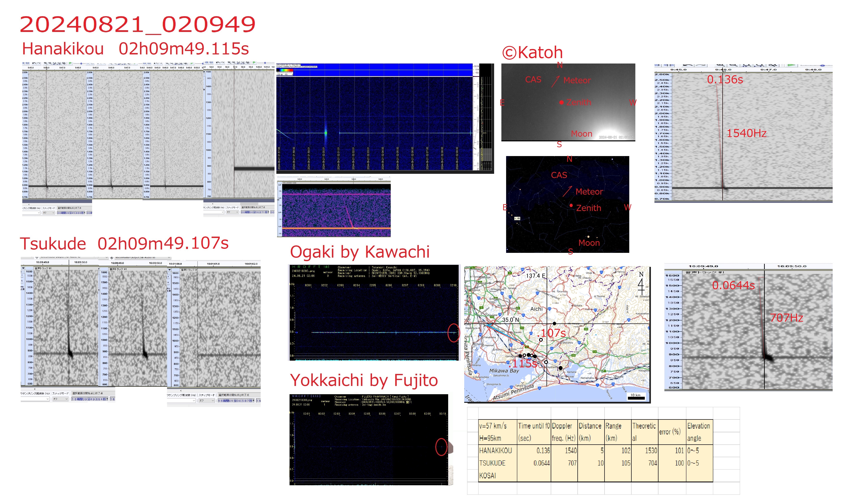Click Zoom Out magnifier in top-right spectrogram toolbar

pyautogui.click(x=734, y=65)
